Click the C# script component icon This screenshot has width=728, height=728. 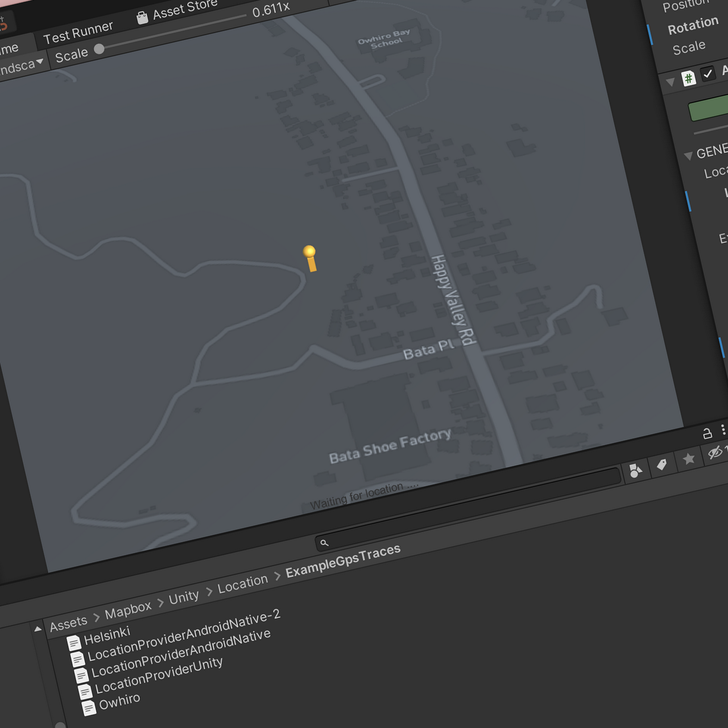(x=688, y=78)
